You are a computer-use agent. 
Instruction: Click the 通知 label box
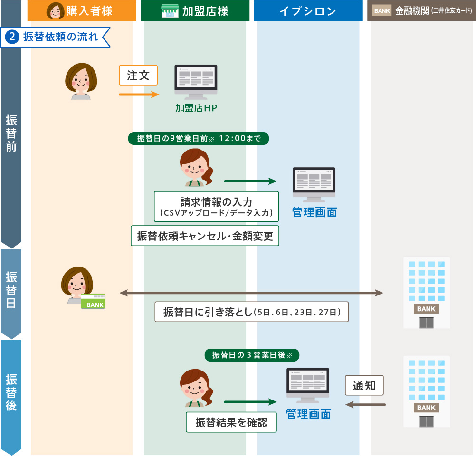(x=364, y=386)
